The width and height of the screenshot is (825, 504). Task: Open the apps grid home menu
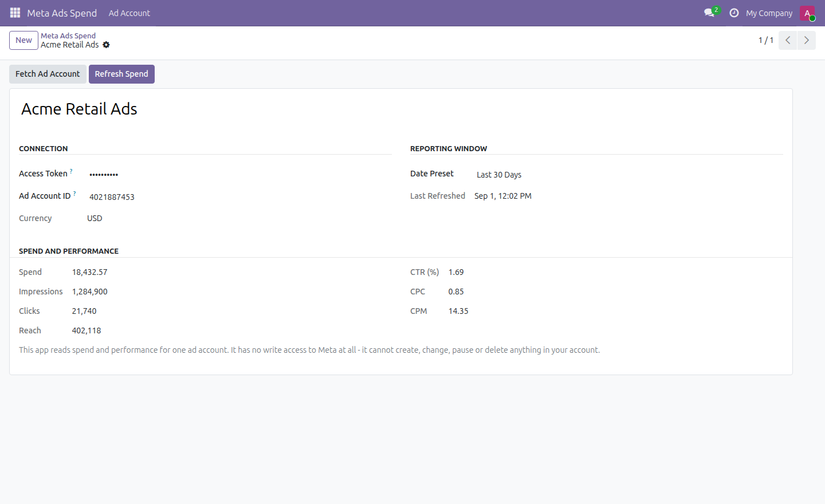15,13
